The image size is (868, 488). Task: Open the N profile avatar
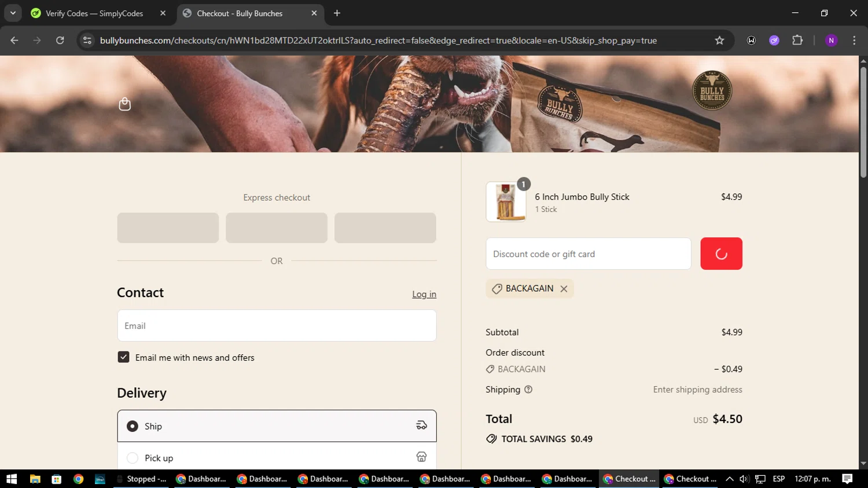pos(832,41)
